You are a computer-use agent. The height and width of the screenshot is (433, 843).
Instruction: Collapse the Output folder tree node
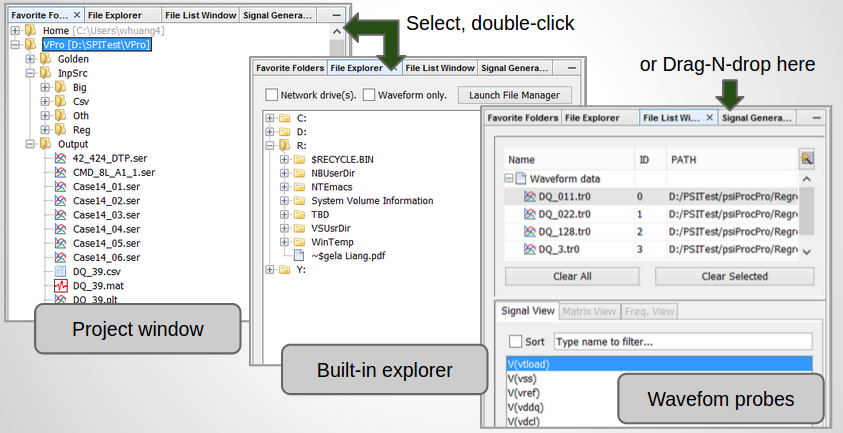click(29, 144)
